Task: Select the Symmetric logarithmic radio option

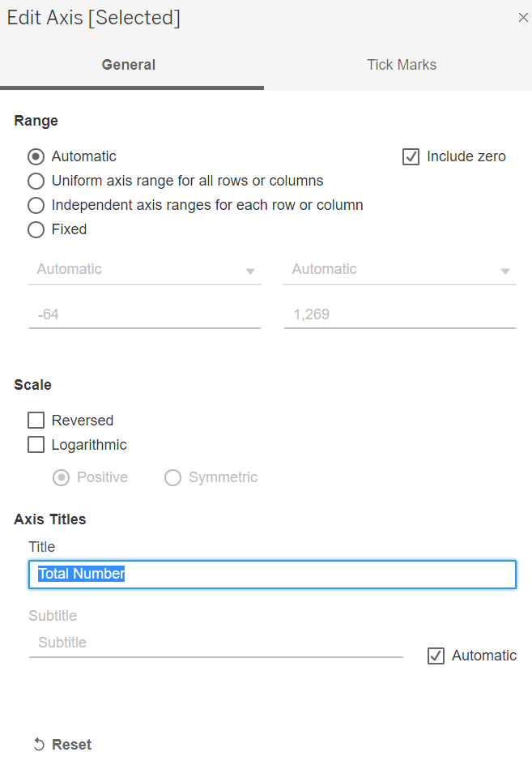Action: point(173,477)
